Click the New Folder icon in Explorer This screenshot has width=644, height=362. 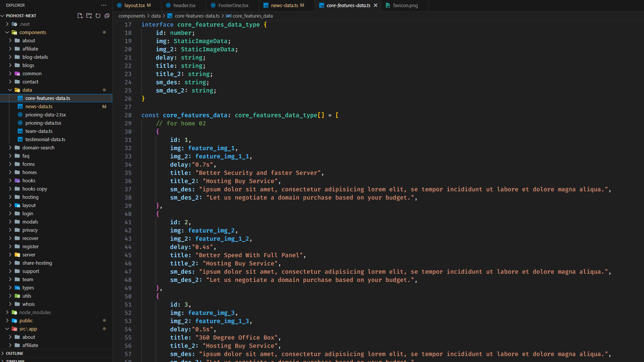coord(89,16)
